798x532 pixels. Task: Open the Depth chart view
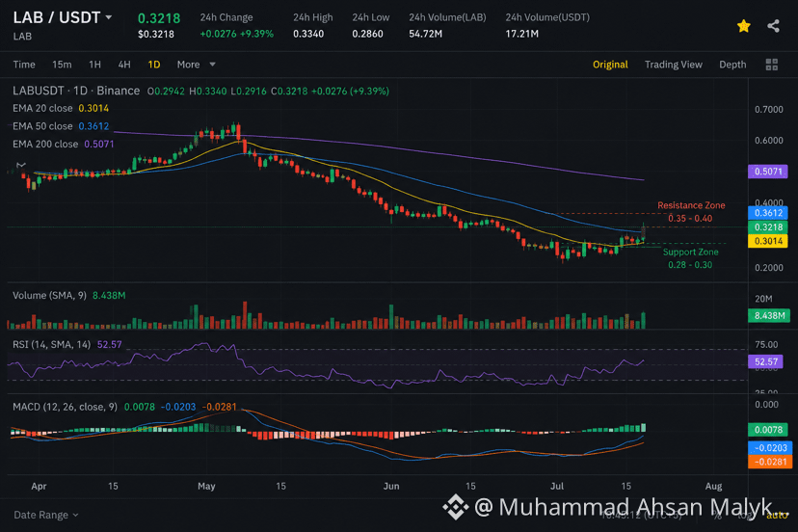tap(732, 65)
